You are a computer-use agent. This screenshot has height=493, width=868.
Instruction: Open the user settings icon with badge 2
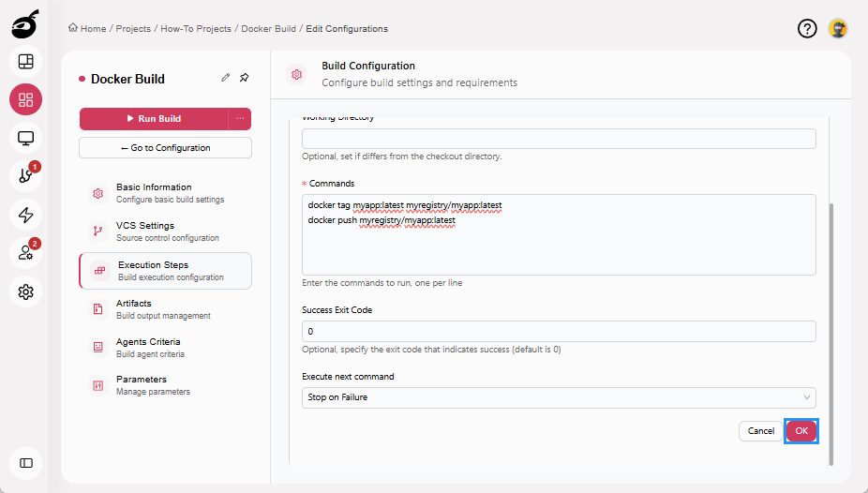tap(26, 253)
